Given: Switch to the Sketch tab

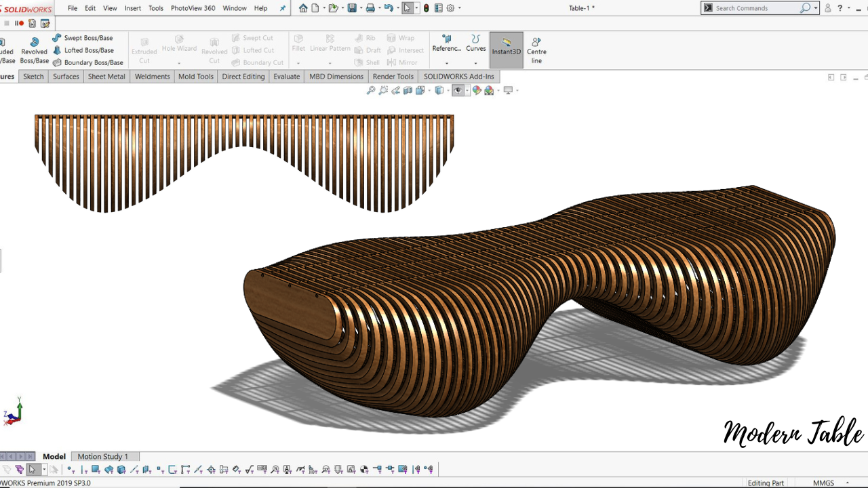Looking at the screenshot, I should tap(33, 77).
